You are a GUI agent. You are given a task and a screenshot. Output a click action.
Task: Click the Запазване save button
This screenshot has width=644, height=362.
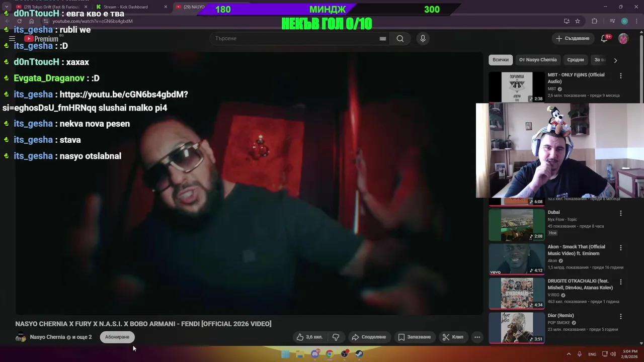click(x=415, y=337)
